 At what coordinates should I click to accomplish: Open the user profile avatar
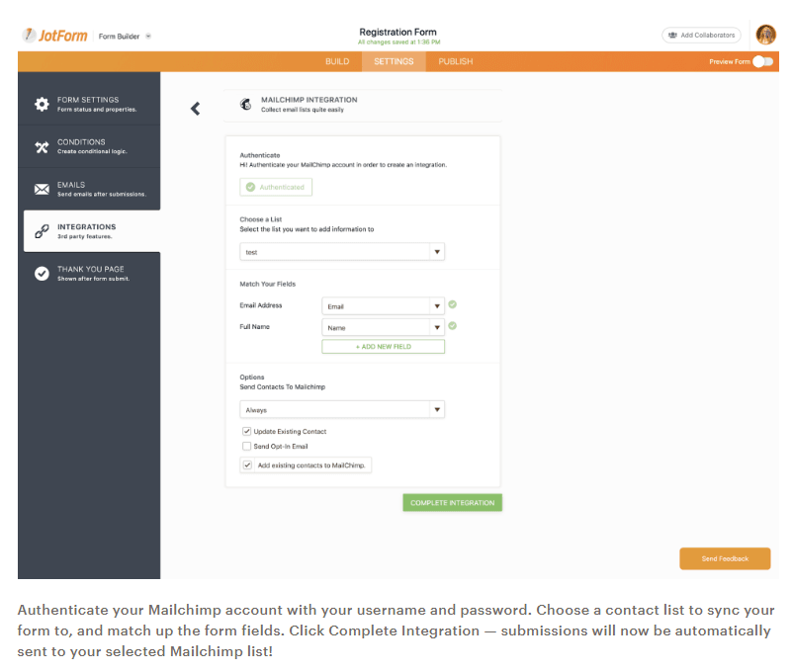(x=766, y=35)
